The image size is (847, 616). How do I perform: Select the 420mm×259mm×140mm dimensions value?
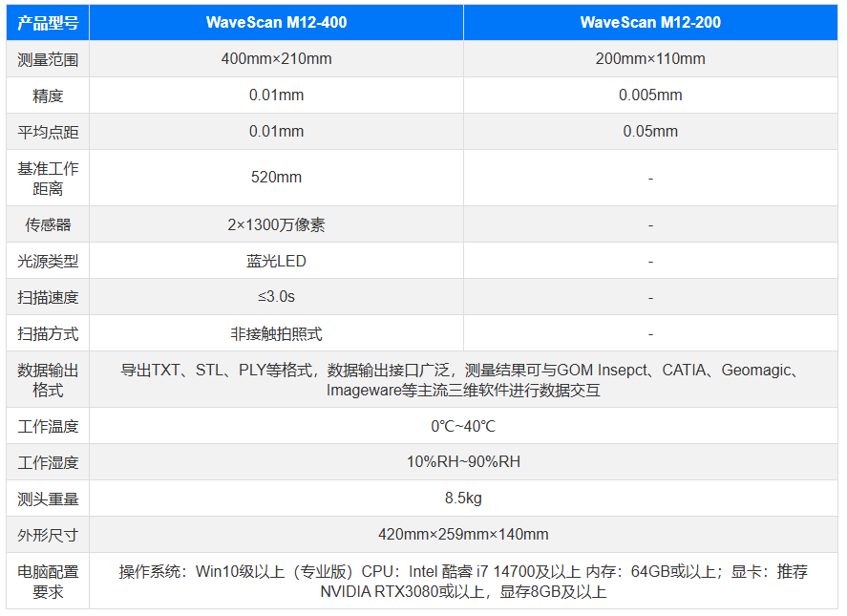coord(463,535)
